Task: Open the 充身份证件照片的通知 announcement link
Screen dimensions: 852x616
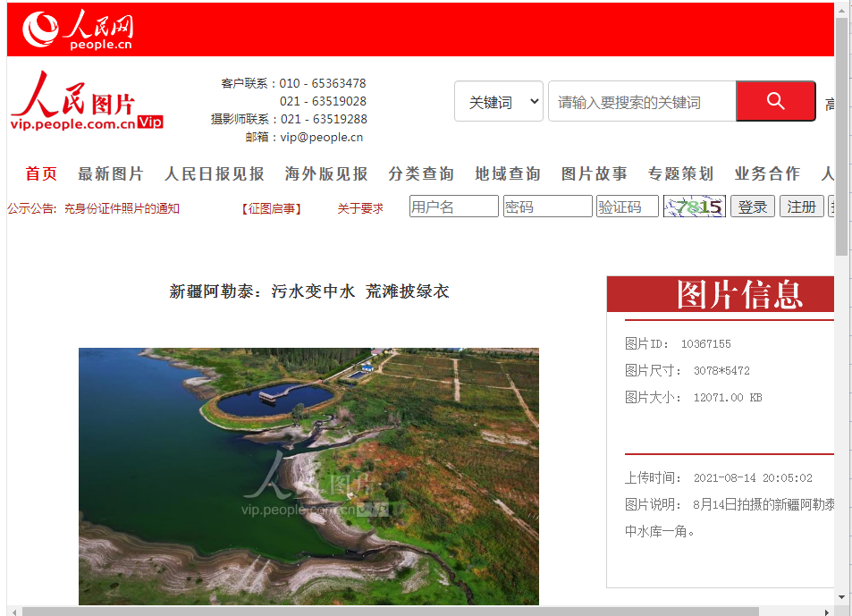Action: pyautogui.click(x=122, y=208)
